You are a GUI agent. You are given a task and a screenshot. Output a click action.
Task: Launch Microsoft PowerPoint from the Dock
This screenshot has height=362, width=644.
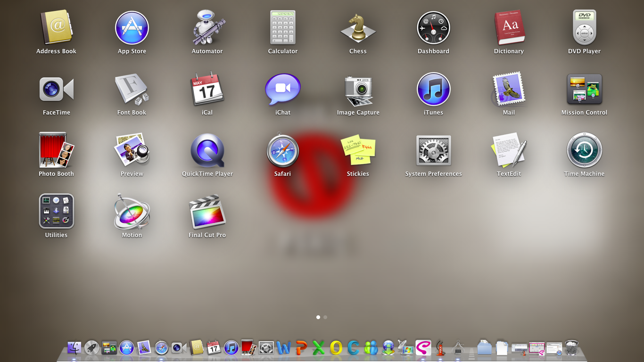301,348
